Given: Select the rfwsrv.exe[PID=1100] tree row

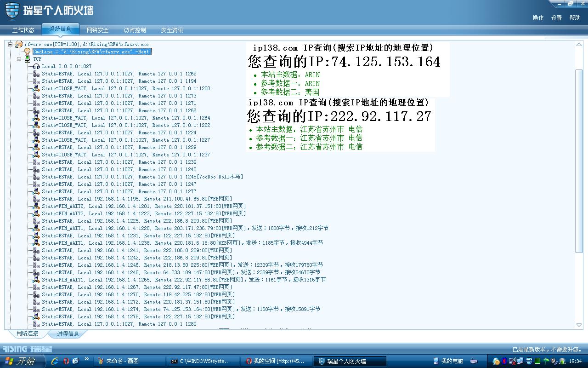Looking at the screenshot, I should [x=86, y=44].
